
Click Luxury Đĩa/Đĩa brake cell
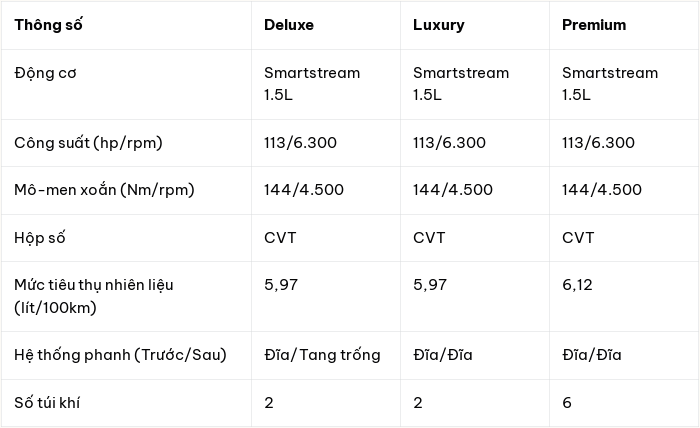[x=443, y=355]
